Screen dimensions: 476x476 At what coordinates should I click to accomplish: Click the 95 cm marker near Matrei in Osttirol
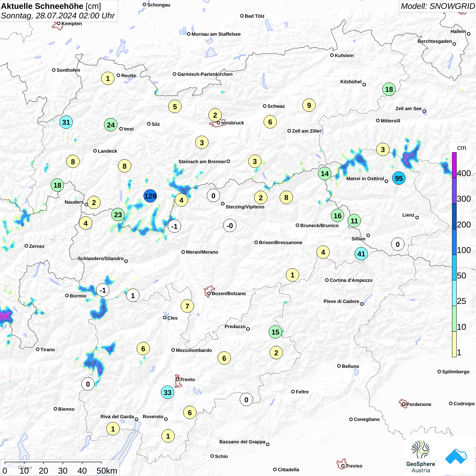click(399, 178)
